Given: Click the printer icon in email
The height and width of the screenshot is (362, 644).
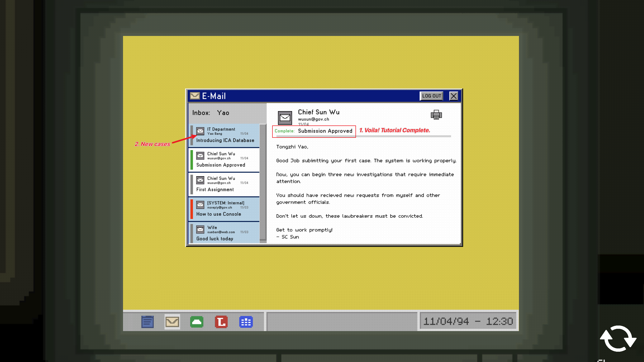Looking at the screenshot, I should point(436,115).
